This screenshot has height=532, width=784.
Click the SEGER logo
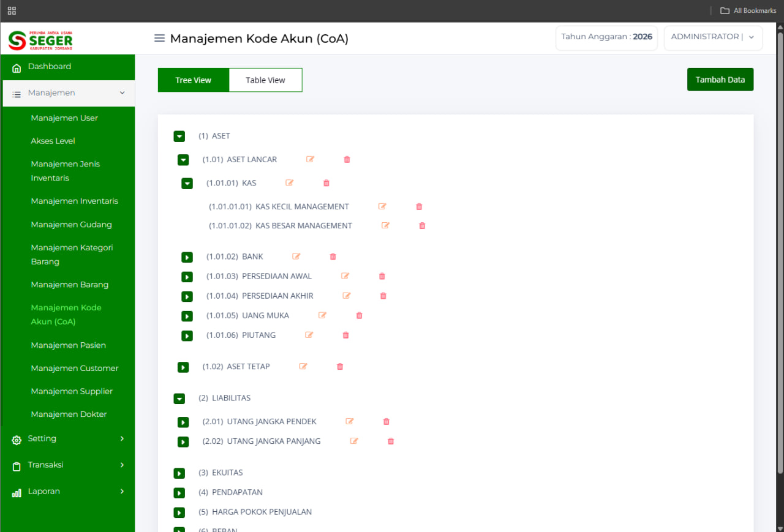tap(40, 40)
